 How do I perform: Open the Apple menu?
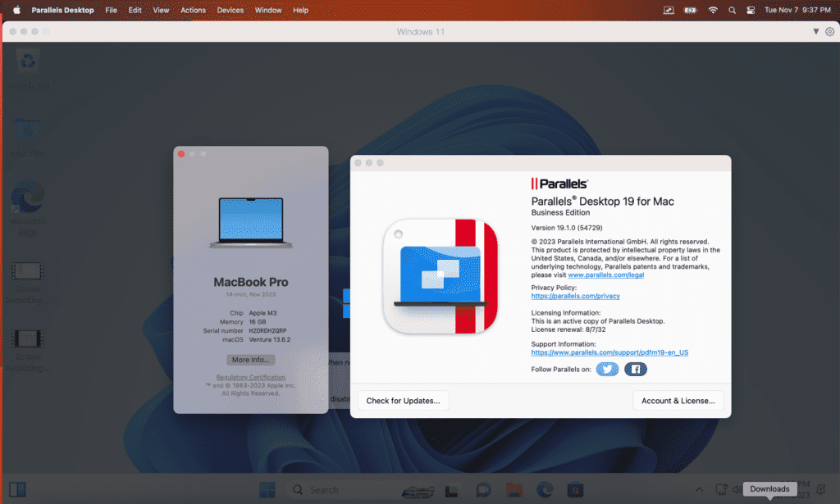(16, 10)
